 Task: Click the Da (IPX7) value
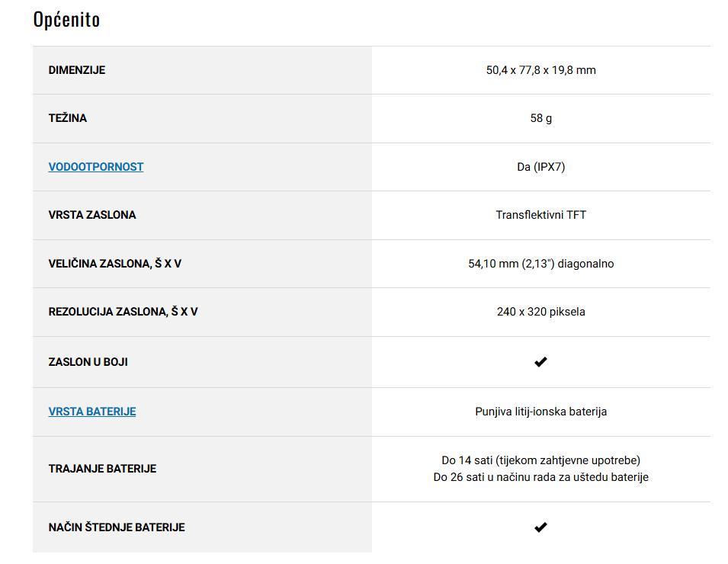(541, 167)
